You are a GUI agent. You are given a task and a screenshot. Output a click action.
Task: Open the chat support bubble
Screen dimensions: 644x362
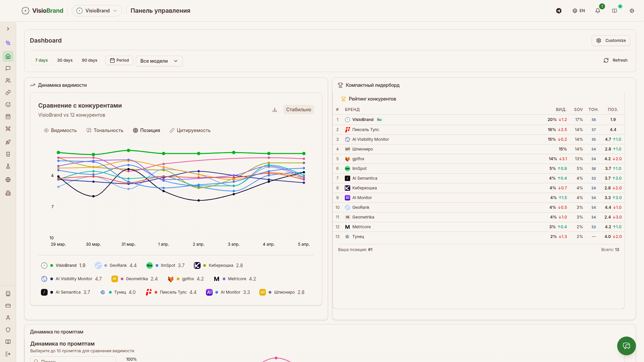pyautogui.click(x=626, y=346)
